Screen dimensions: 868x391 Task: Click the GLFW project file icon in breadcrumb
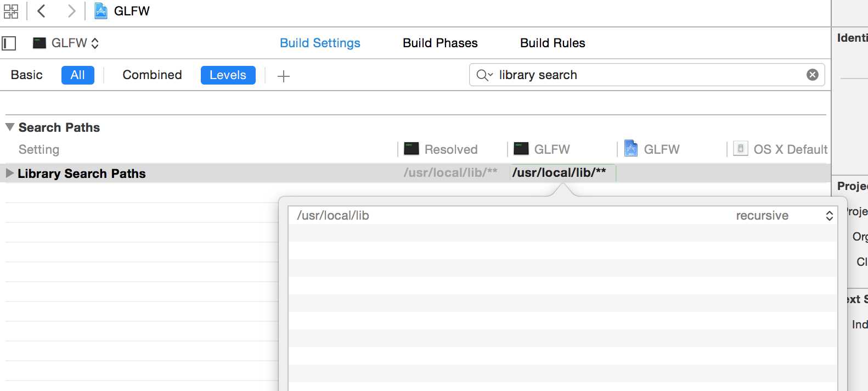coord(101,11)
